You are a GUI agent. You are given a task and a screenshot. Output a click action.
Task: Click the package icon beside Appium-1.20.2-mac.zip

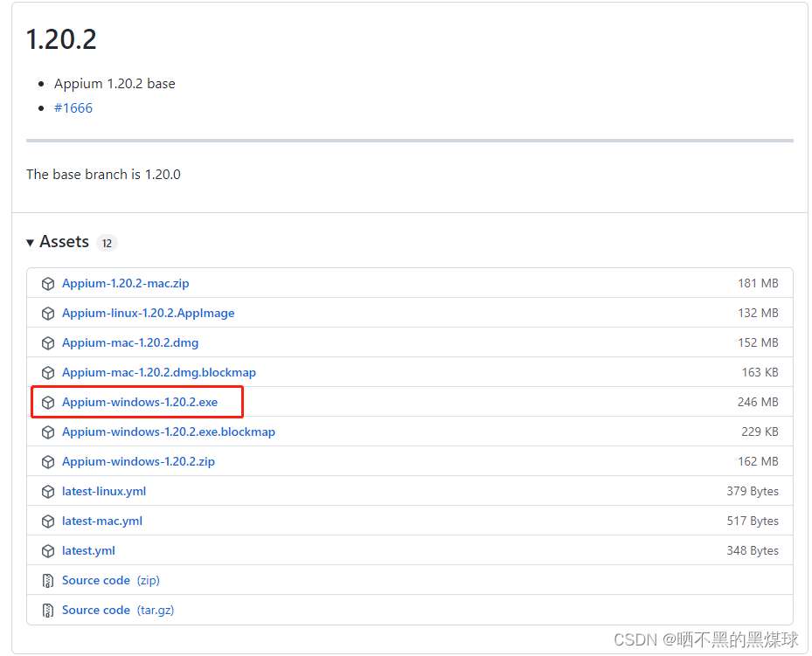[48, 284]
